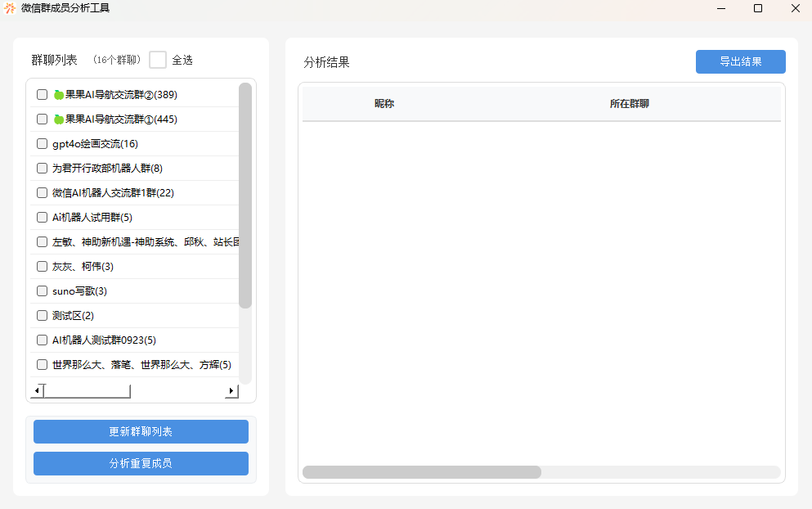The width and height of the screenshot is (812, 509).
Task: Click the green apple icon in 交流群①
Action: pyautogui.click(x=59, y=119)
